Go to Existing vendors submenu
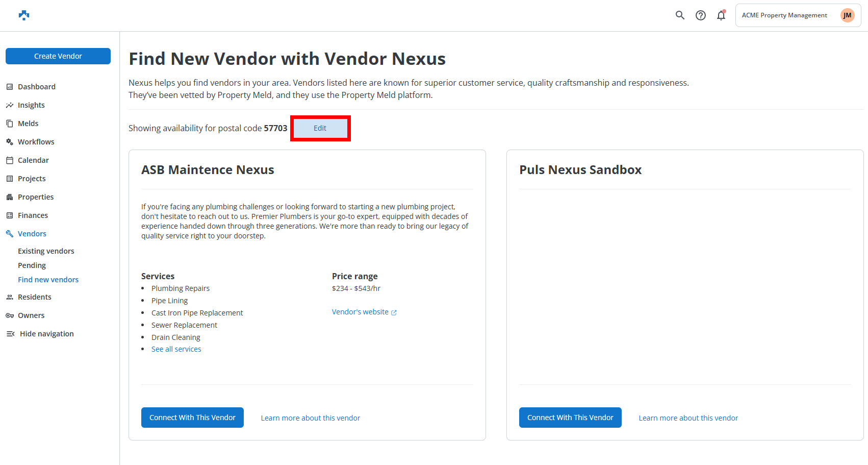Screen dimensions: 868x465 pyautogui.click(x=46, y=251)
